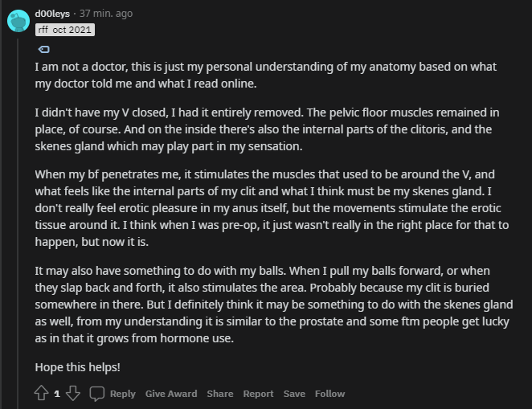
Task: Click the speech bubble reply icon
Action: (x=97, y=394)
